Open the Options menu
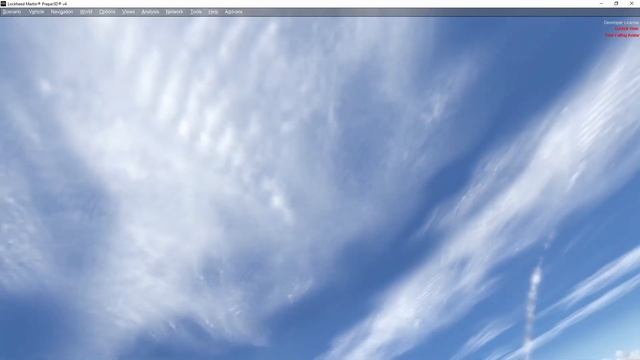 tap(107, 12)
